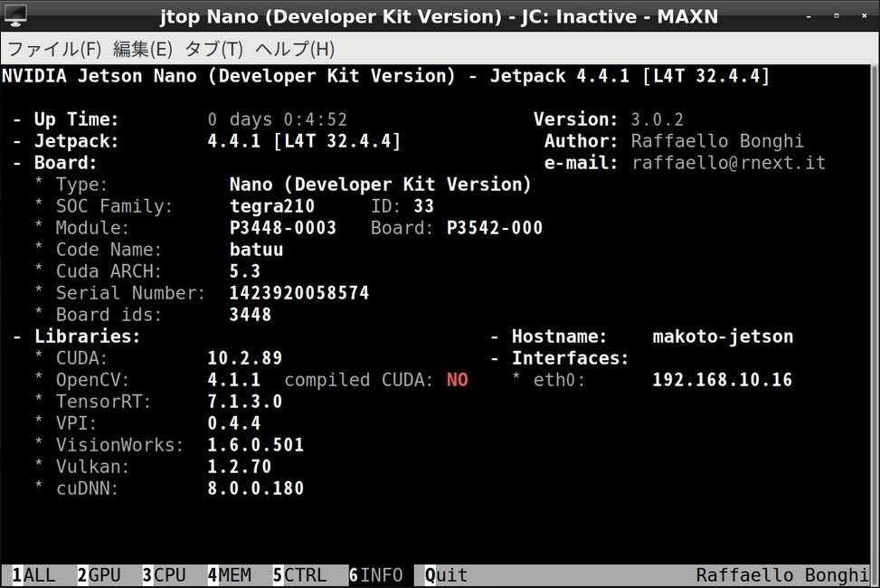This screenshot has width=880, height=588.
Task: Click the cuDNN version 8.0.0.180
Action: (x=256, y=488)
